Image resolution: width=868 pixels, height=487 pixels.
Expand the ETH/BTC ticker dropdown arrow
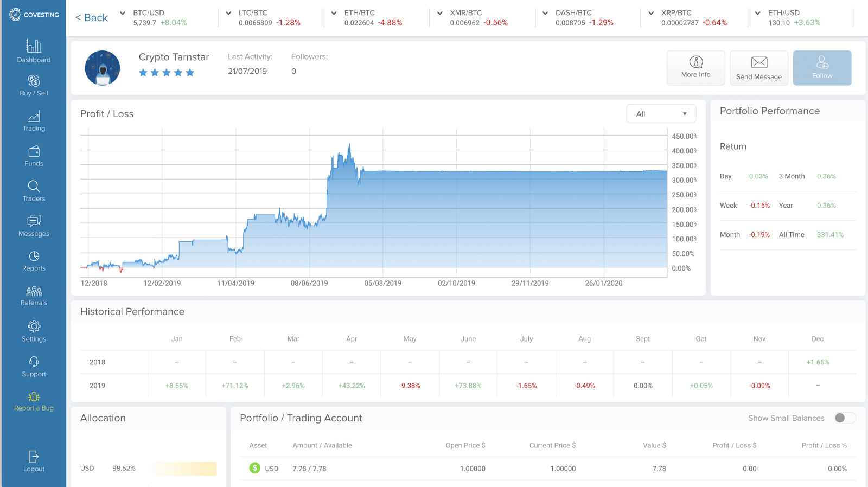tap(334, 13)
